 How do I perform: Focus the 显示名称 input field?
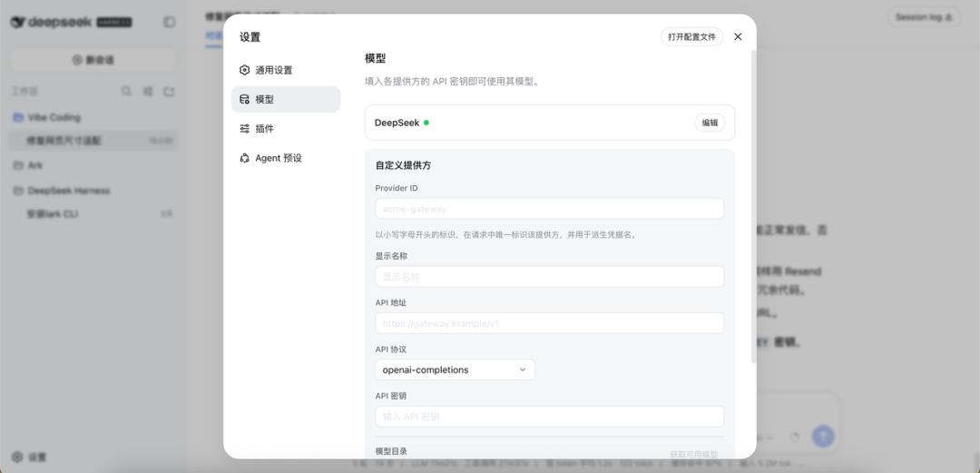pyautogui.click(x=549, y=277)
